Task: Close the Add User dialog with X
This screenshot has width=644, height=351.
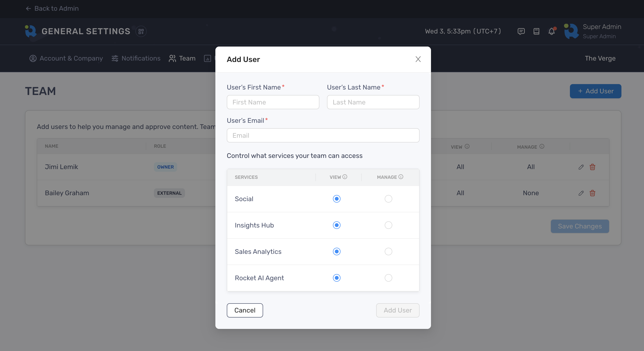Action: coord(418,59)
